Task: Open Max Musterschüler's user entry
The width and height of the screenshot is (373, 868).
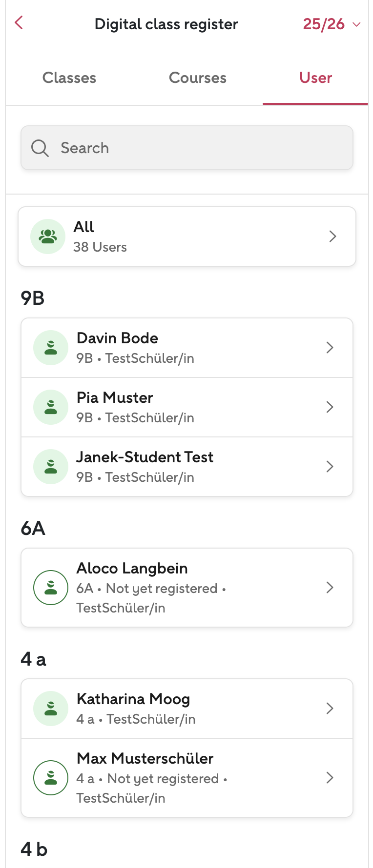Action: click(x=186, y=778)
